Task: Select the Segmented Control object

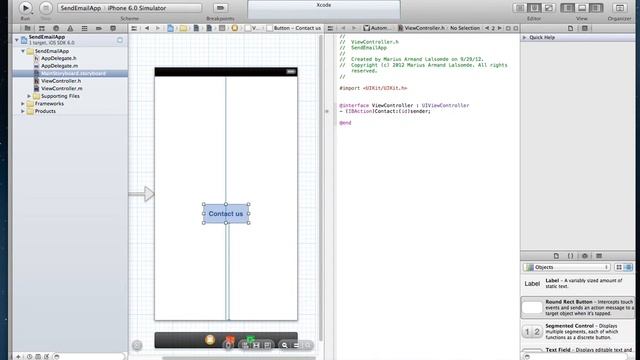Action: (x=578, y=331)
